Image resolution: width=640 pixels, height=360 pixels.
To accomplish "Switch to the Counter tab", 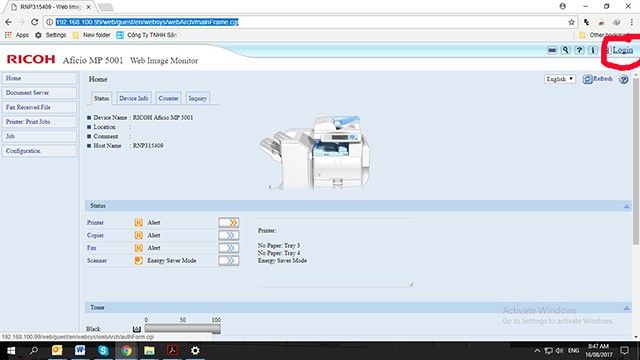I will [168, 98].
